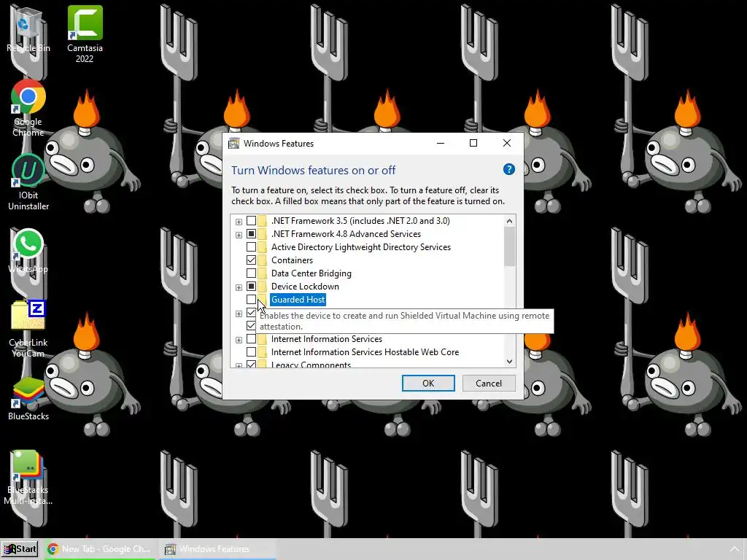
Task: Expand the .NET Framework 3.5 tree node
Action: 239,222
